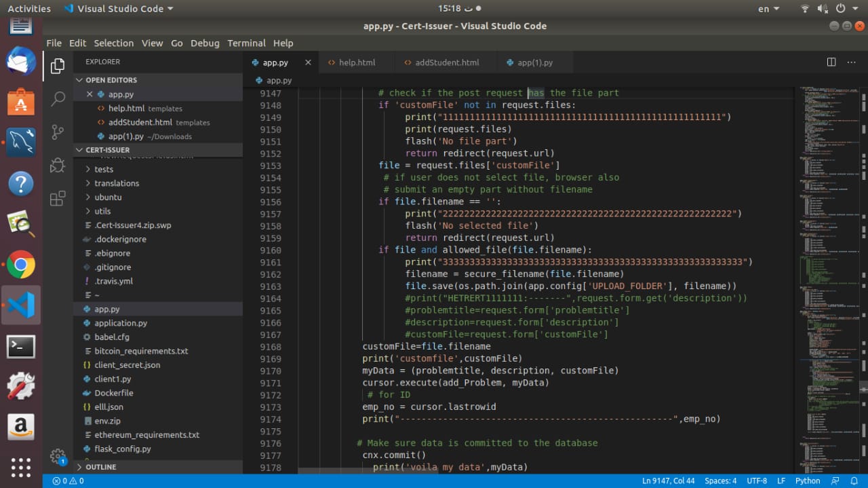Open the image viewer dock icon
Viewport: 868px width, 488px height.
coord(21,225)
